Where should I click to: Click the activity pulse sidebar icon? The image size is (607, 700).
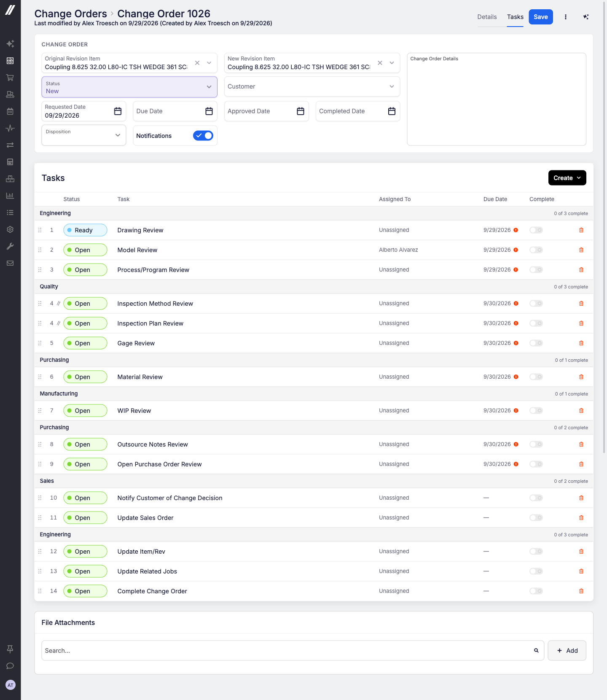pos(10,128)
